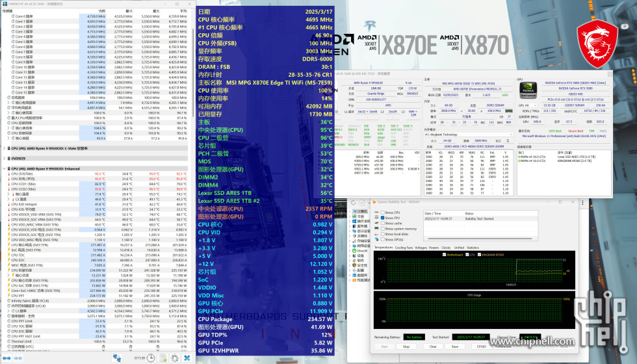Click benchmark icon in AIDA64 tree
Image resolution: width=637 pixels, height=364 pixels.
pos(354,280)
